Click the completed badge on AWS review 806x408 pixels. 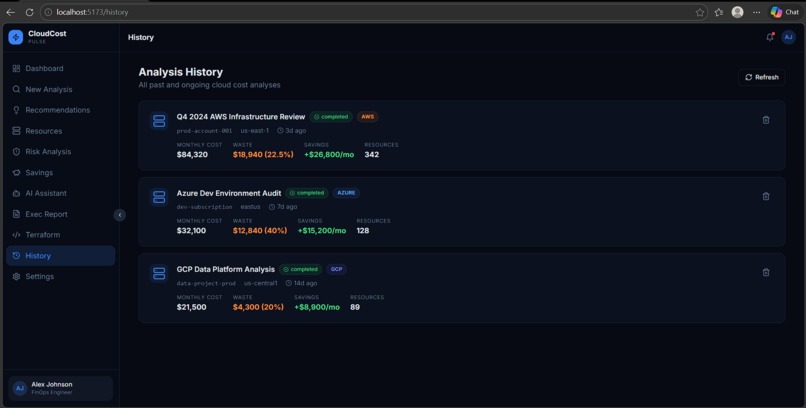click(x=331, y=117)
